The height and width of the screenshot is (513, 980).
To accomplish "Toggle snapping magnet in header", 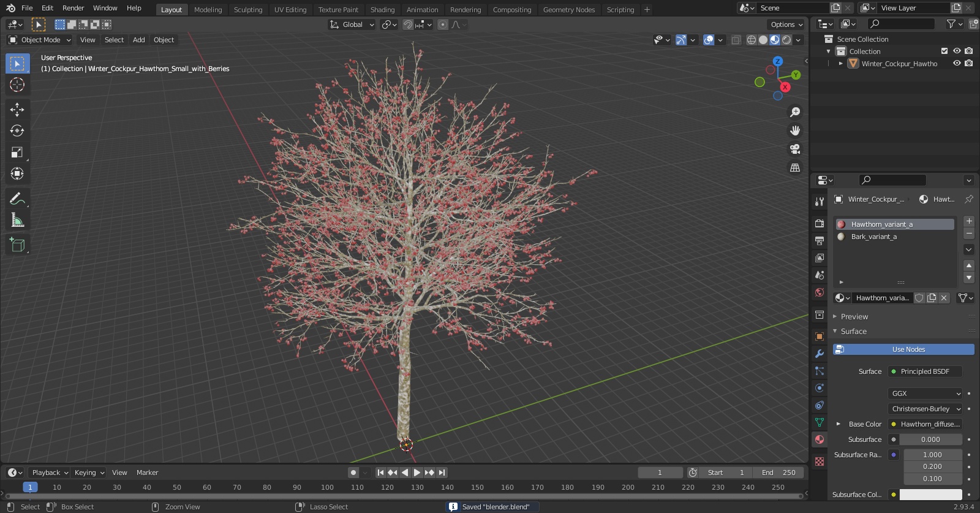I will coord(407,25).
